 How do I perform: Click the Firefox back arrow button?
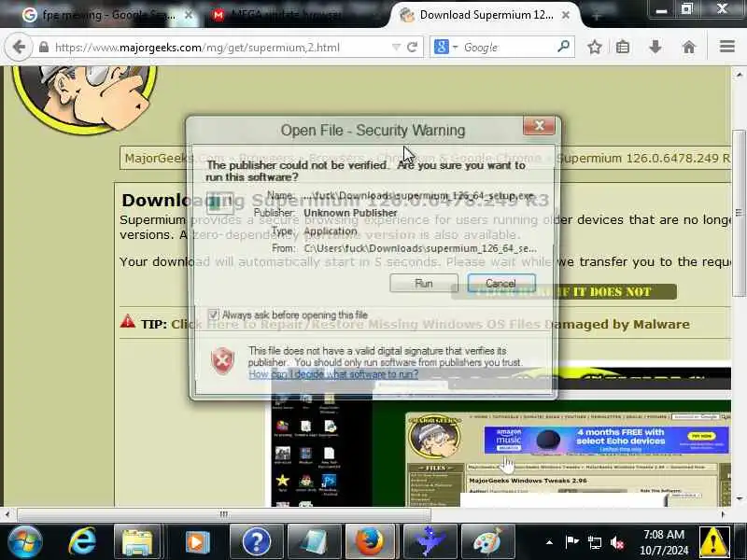19,48
